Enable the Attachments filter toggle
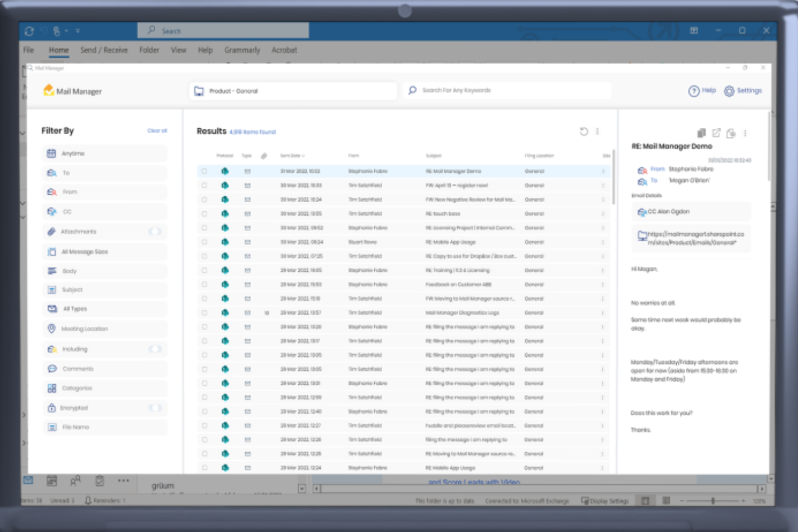 [x=156, y=231]
